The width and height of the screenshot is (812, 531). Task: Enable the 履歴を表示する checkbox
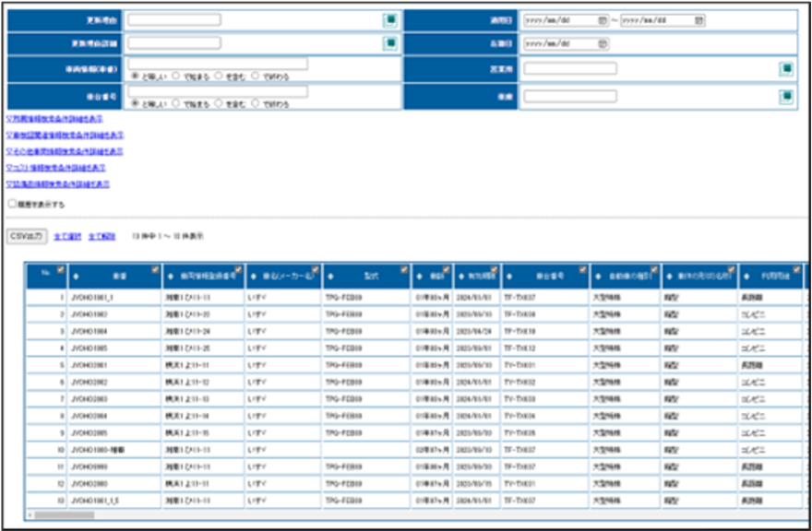[12, 204]
